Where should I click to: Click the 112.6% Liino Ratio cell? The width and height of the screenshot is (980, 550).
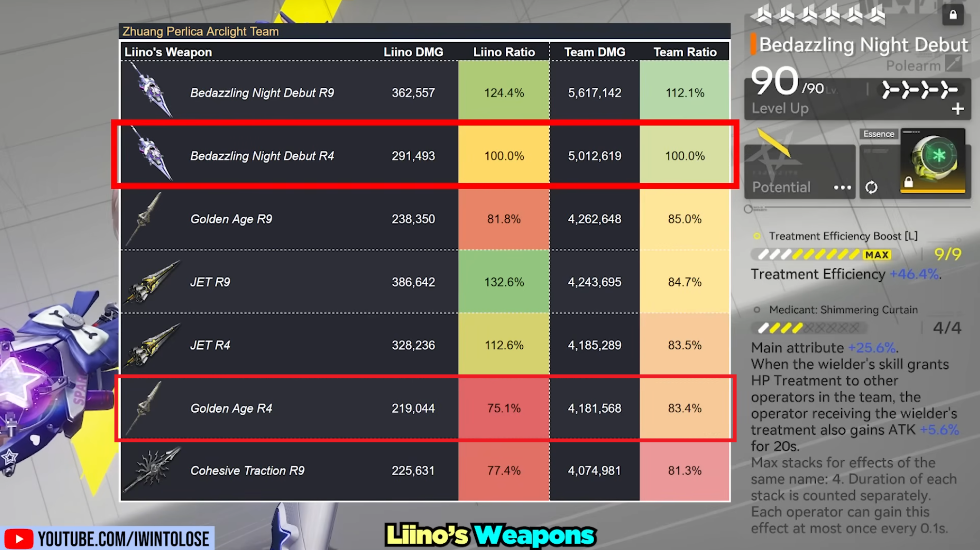504,345
